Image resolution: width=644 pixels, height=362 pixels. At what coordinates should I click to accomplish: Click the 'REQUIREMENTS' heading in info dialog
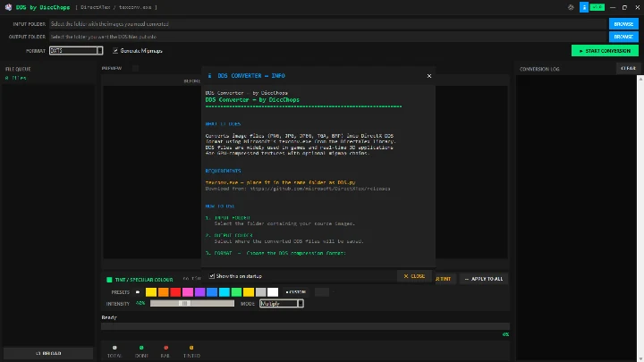223,171
